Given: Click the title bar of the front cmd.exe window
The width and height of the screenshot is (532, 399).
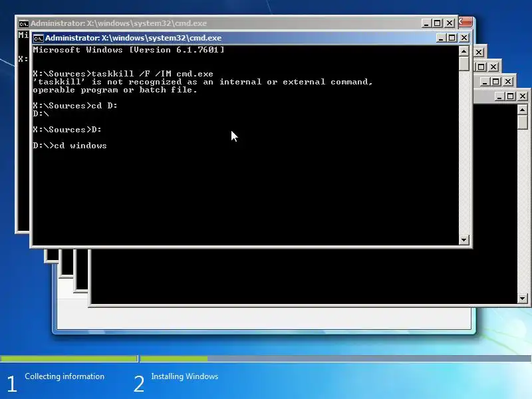Looking at the screenshot, I should pos(251,38).
